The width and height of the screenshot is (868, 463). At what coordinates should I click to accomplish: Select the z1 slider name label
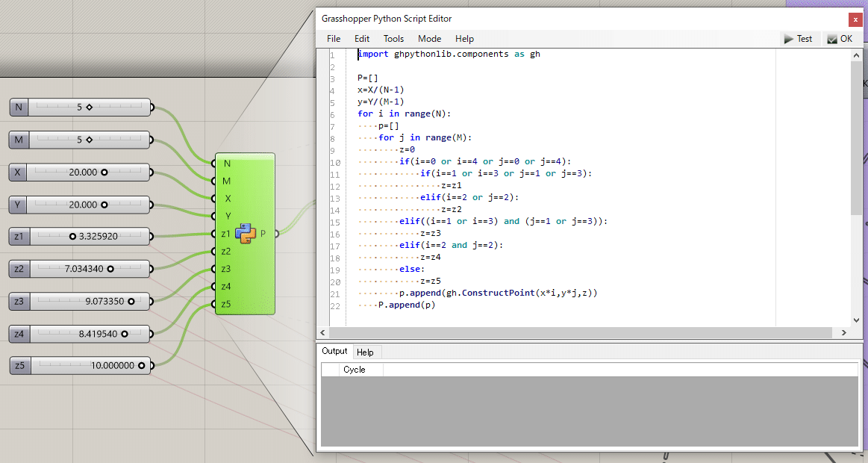pos(19,237)
